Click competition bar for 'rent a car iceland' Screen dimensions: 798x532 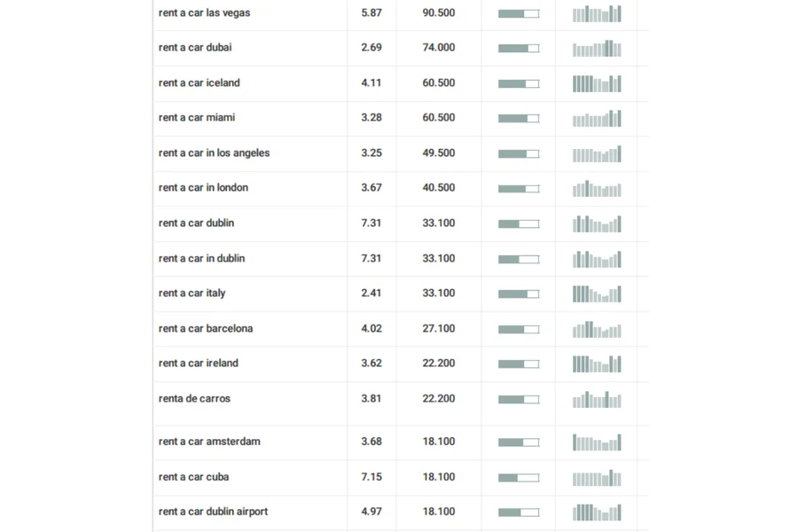[519, 84]
